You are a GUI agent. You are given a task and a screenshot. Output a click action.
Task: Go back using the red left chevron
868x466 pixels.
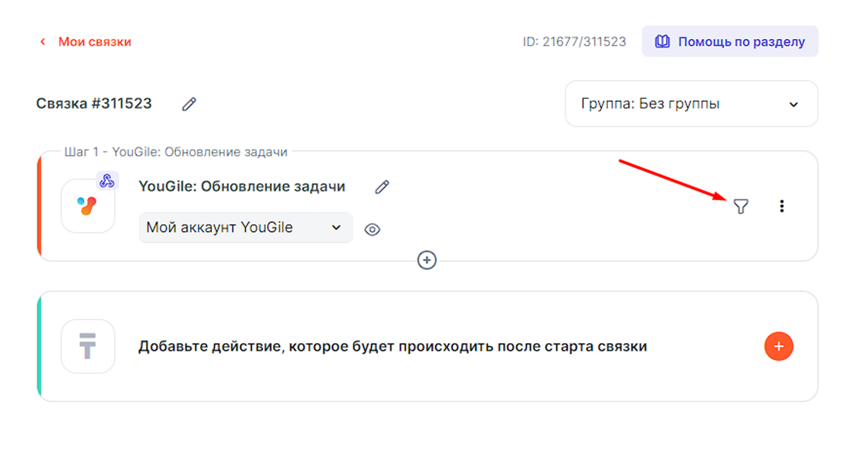coord(43,42)
